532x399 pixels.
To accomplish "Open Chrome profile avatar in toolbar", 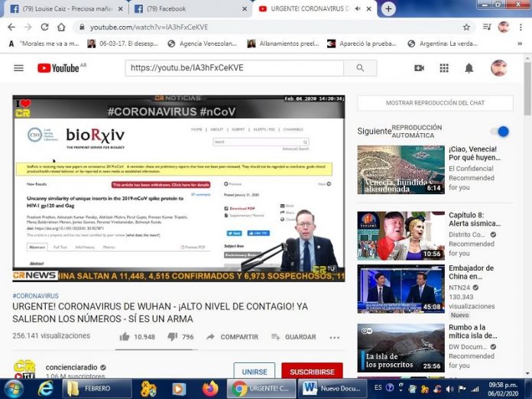I will tap(504, 28).
